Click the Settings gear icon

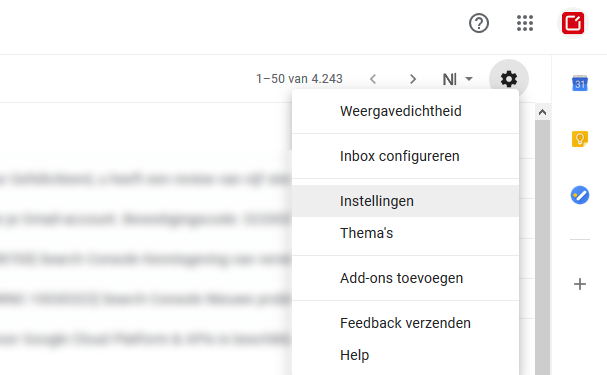pyautogui.click(x=509, y=79)
